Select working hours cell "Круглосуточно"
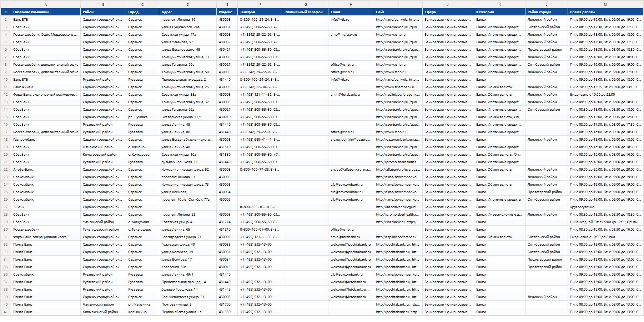The image size is (644, 322). pos(605,207)
